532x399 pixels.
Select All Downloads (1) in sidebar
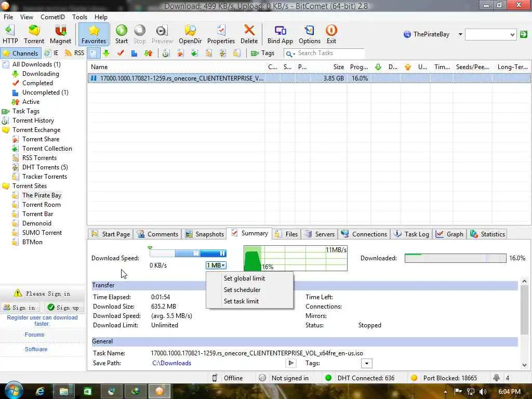click(36, 64)
